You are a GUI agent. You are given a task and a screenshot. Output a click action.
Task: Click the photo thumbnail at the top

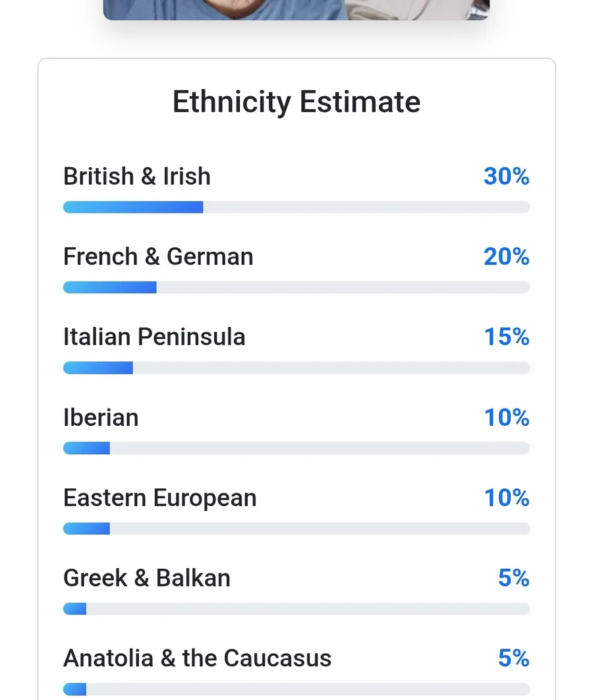click(x=296, y=9)
